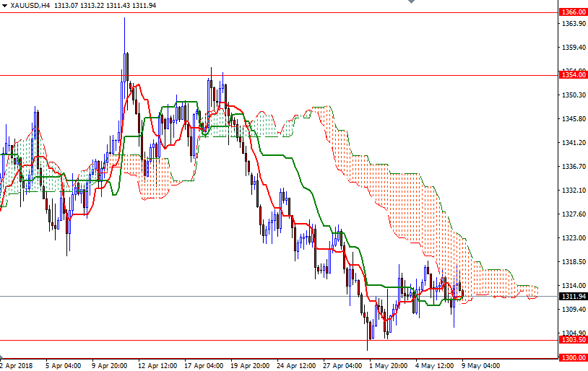
Task: Select the 1300.00 red price level label
Action: coord(574,358)
